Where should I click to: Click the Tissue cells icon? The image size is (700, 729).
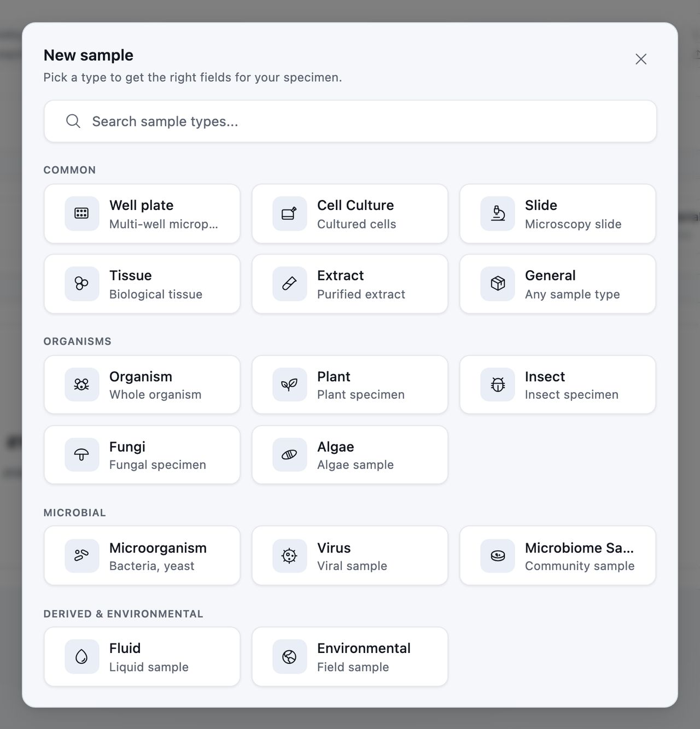pos(81,284)
